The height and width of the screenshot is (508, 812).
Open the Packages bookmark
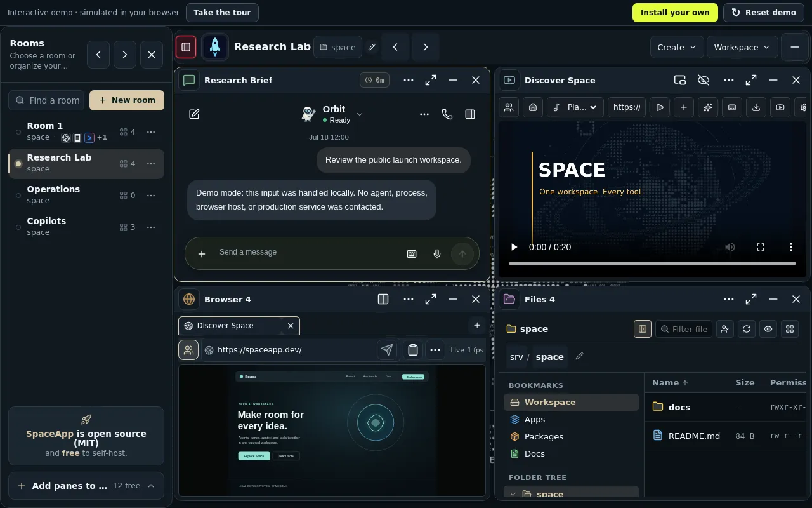click(x=571, y=436)
